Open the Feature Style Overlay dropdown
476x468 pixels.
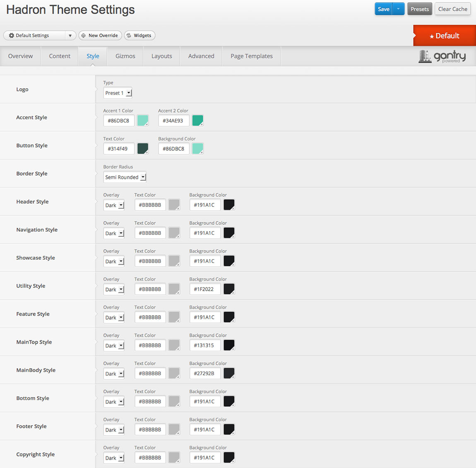[114, 318]
